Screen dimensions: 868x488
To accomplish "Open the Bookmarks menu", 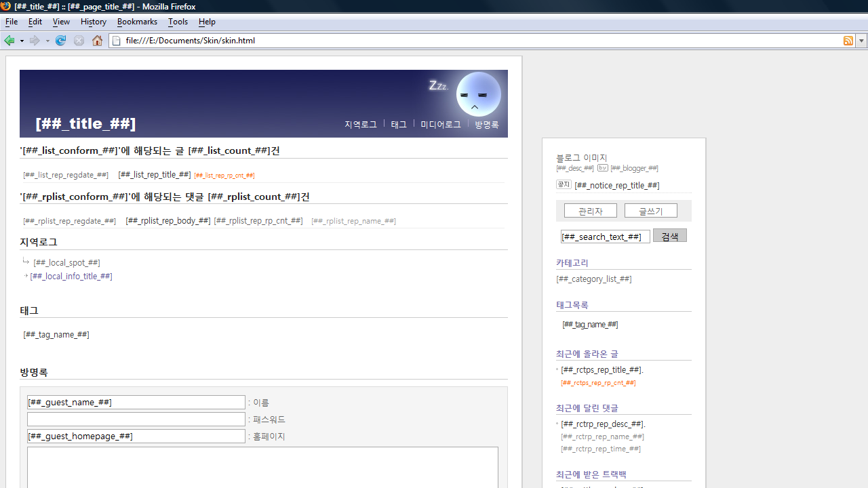I will click(x=137, y=22).
